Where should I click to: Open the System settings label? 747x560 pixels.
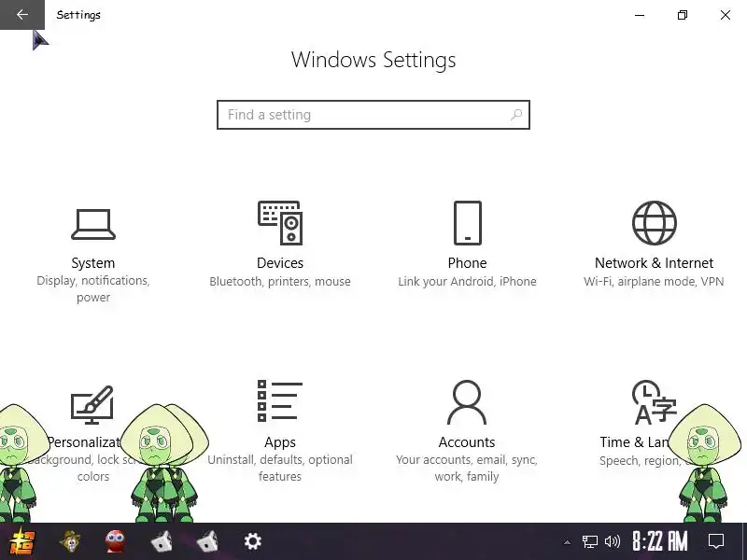pos(92,263)
